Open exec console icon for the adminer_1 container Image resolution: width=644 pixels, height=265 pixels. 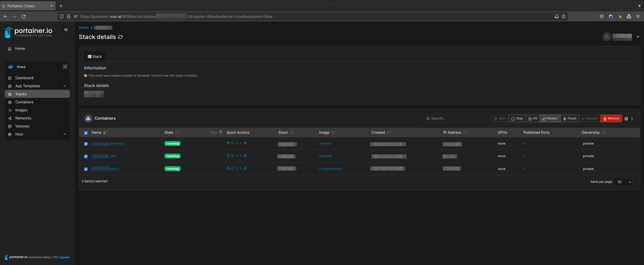tap(241, 143)
